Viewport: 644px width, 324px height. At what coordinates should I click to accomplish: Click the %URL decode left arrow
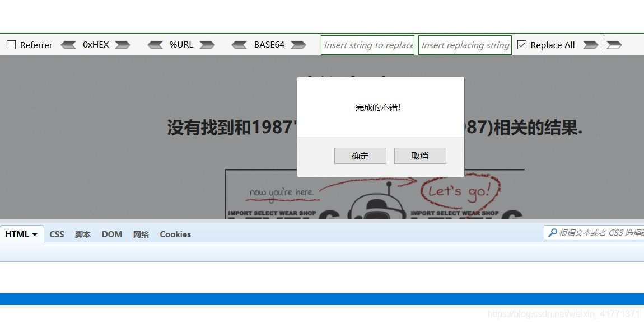coord(155,45)
